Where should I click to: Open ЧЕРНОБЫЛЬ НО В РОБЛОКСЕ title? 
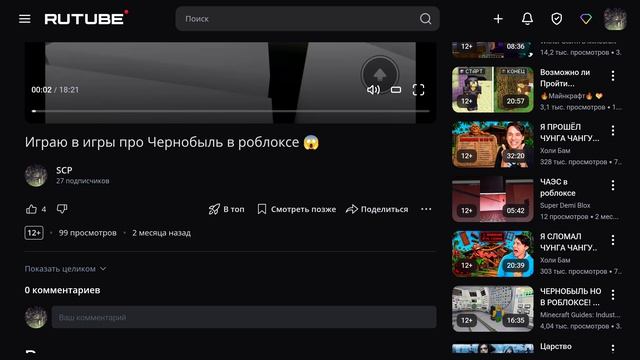(571, 296)
